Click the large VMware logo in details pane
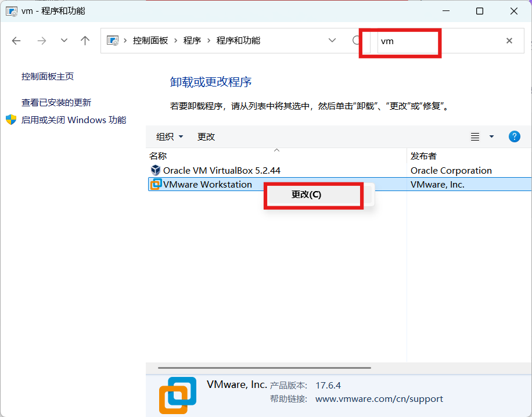The width and height of the screenshot is (532, 417). pyautogui.click(x=178, y=396)
